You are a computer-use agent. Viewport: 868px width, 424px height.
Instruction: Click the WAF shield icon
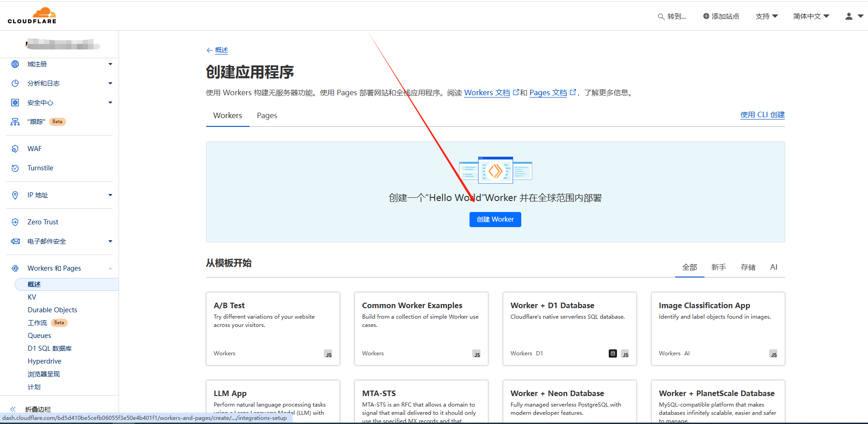click(15, 149)
